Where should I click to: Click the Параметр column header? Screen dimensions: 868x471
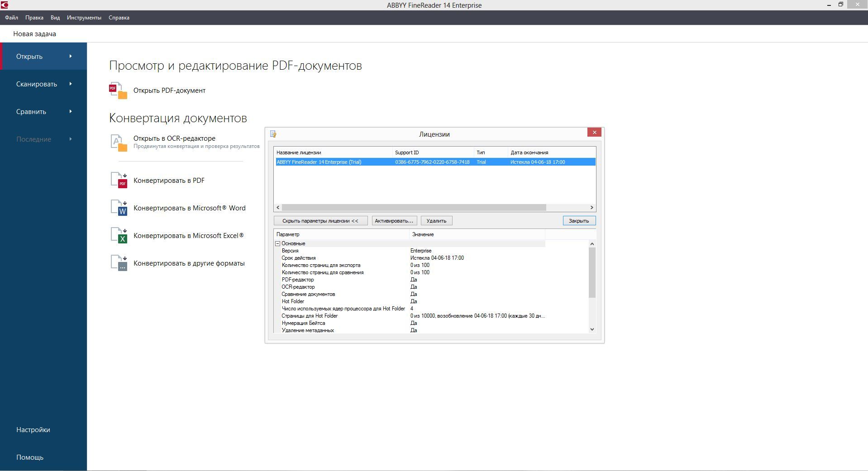tap(342, 234)
